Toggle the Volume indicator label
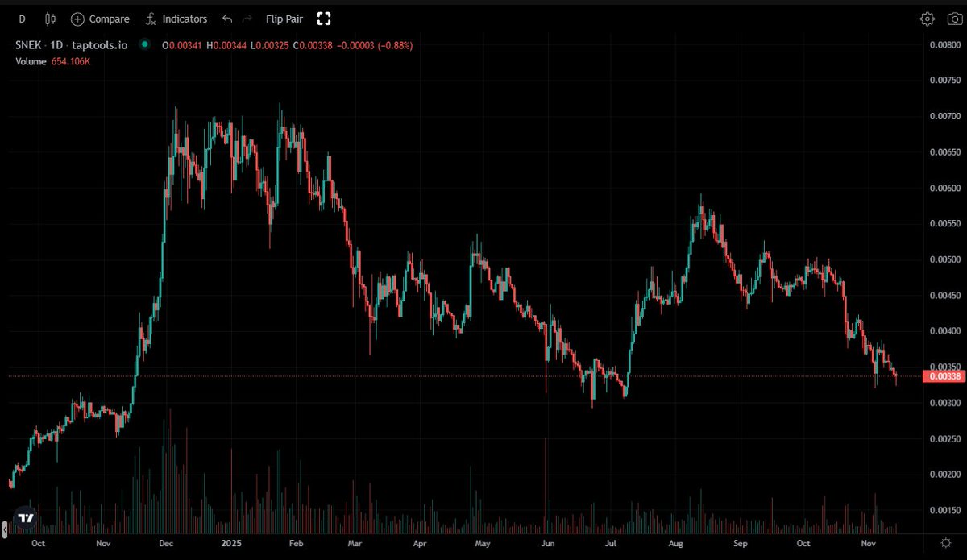Viewport: 967px width, 560px height. coord(30,61)
